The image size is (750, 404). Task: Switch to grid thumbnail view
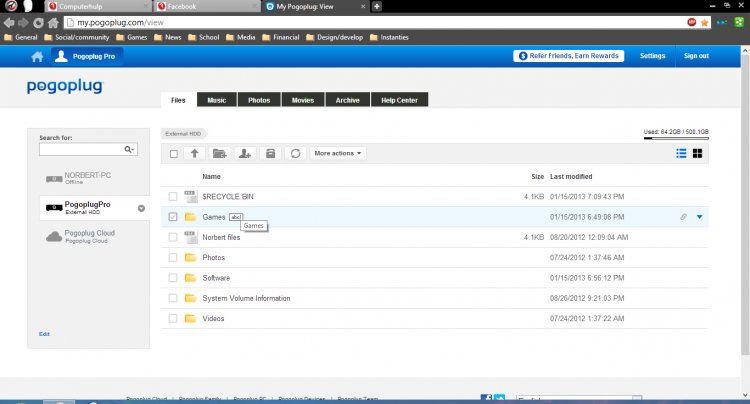point(697,153)
